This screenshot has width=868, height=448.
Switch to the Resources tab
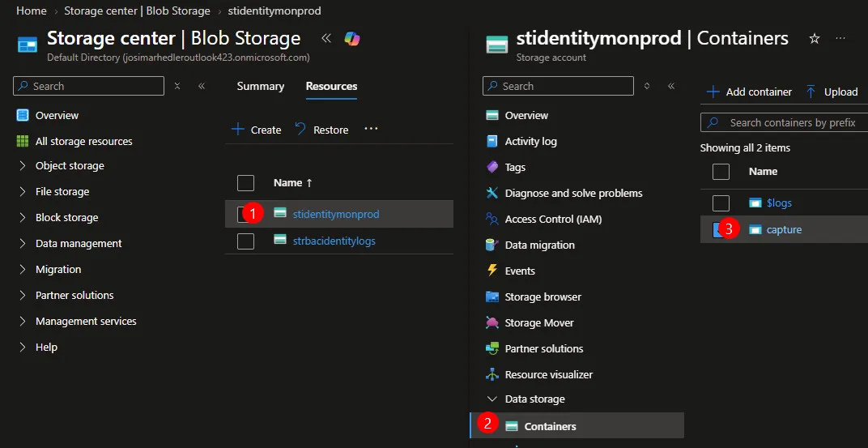pos(331,87)
